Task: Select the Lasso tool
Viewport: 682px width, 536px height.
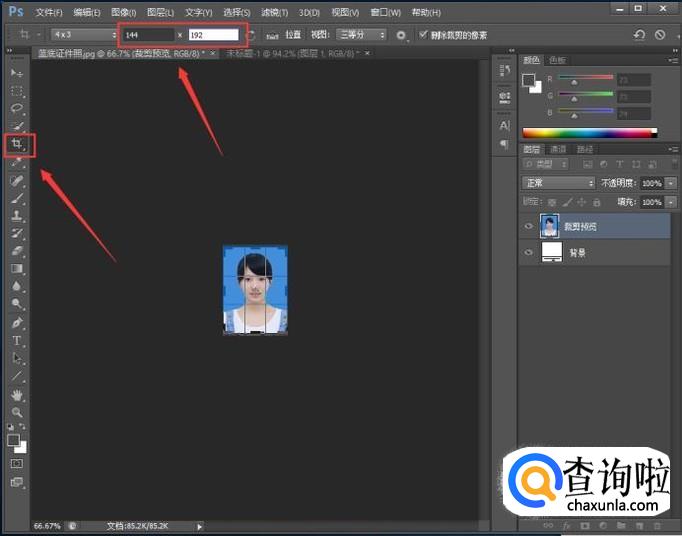Action: pos(17,108)
